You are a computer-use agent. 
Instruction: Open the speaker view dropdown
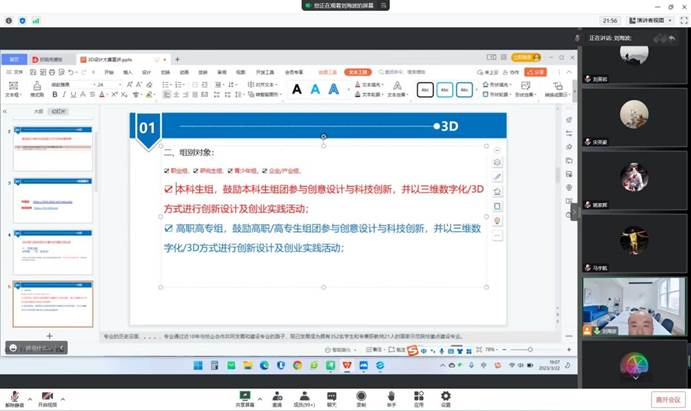(x=651, y=19)
